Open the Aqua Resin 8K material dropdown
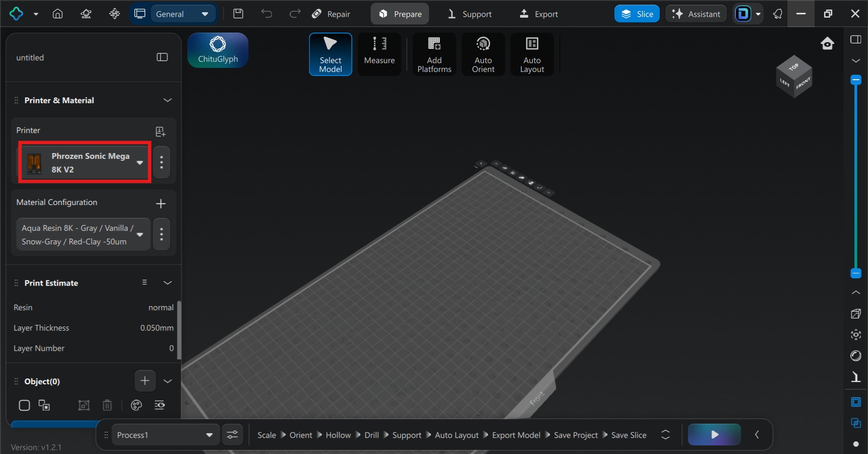 click(x=83, y=234)
